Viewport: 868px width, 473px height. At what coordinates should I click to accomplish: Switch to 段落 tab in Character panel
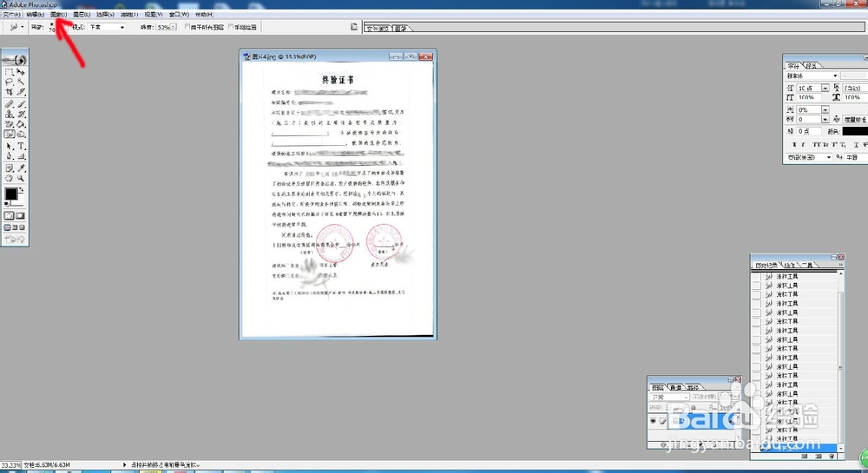tap(811, 65)
